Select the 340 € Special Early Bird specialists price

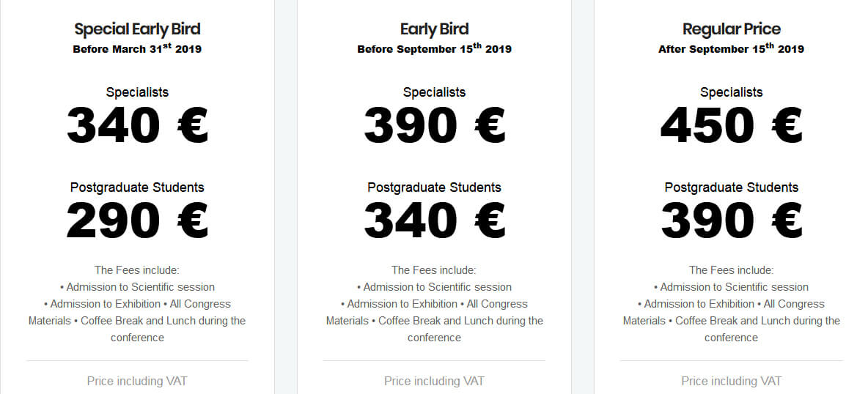click(137, 126)
